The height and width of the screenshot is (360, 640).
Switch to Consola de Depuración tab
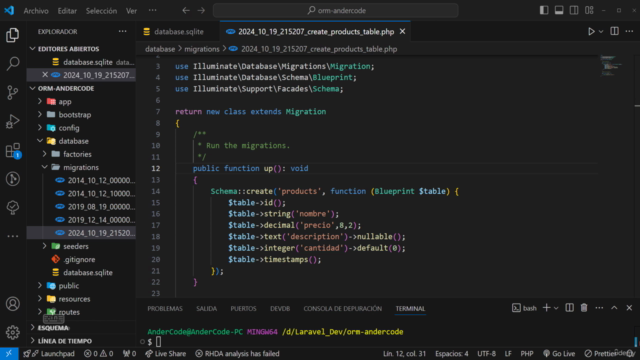tap(342, 309)
